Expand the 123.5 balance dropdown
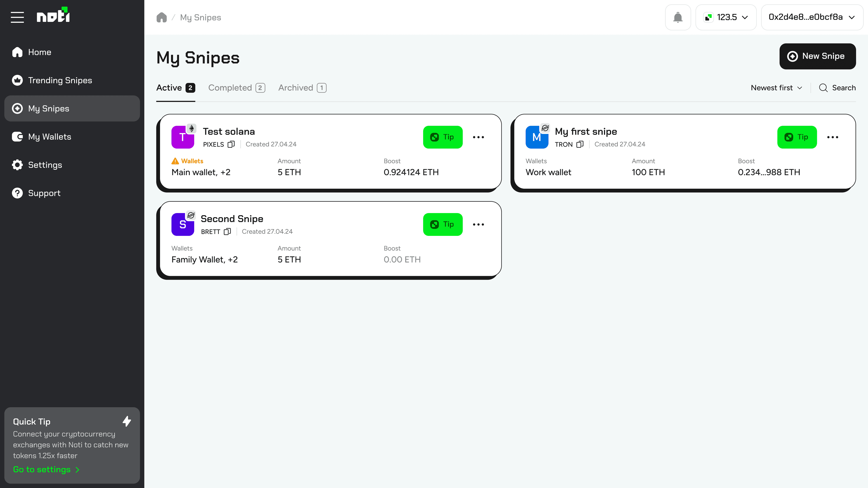 726,17
